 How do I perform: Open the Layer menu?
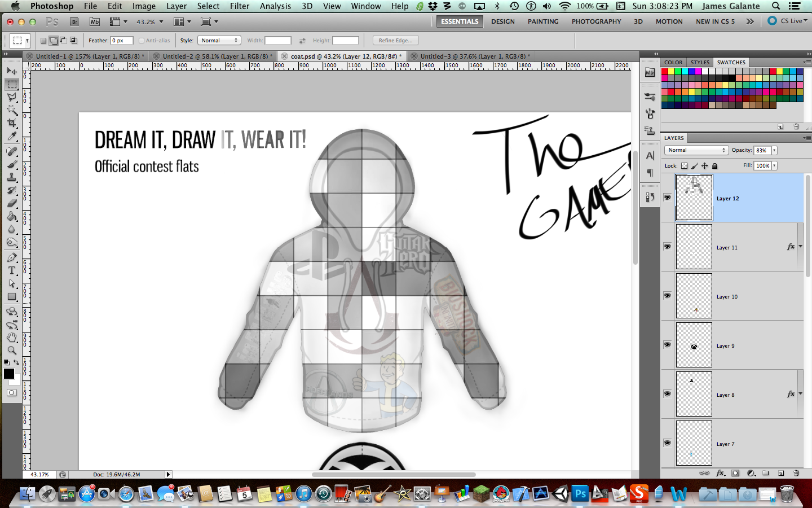click(176, 6)
